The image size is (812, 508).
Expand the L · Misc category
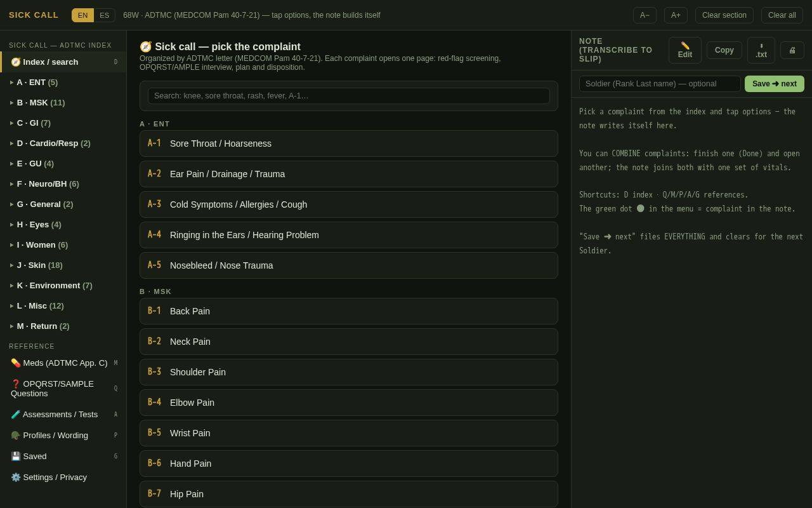[63, 306]
